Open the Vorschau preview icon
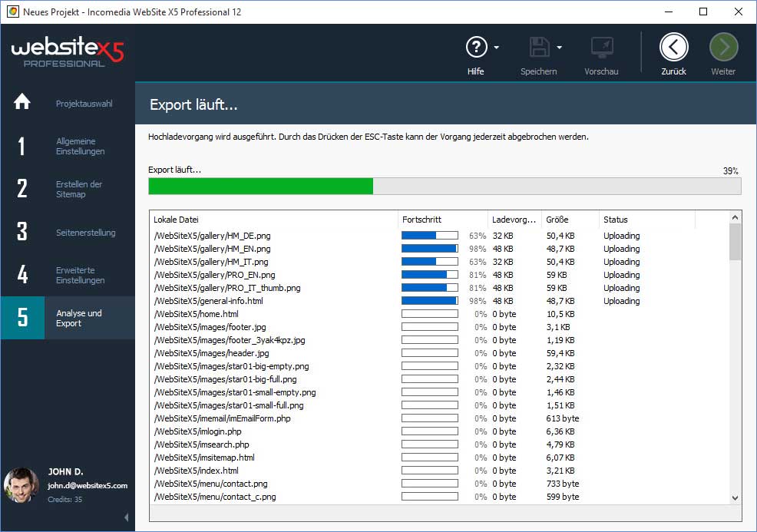 pos(602,48)
